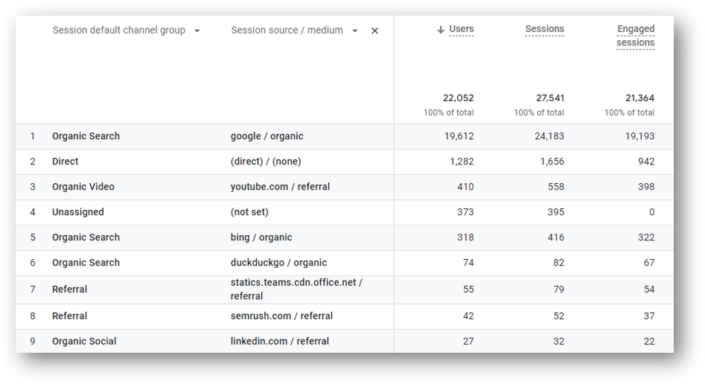
Task: Open the Session default channel group dropdown
Action: coord(197,31)
